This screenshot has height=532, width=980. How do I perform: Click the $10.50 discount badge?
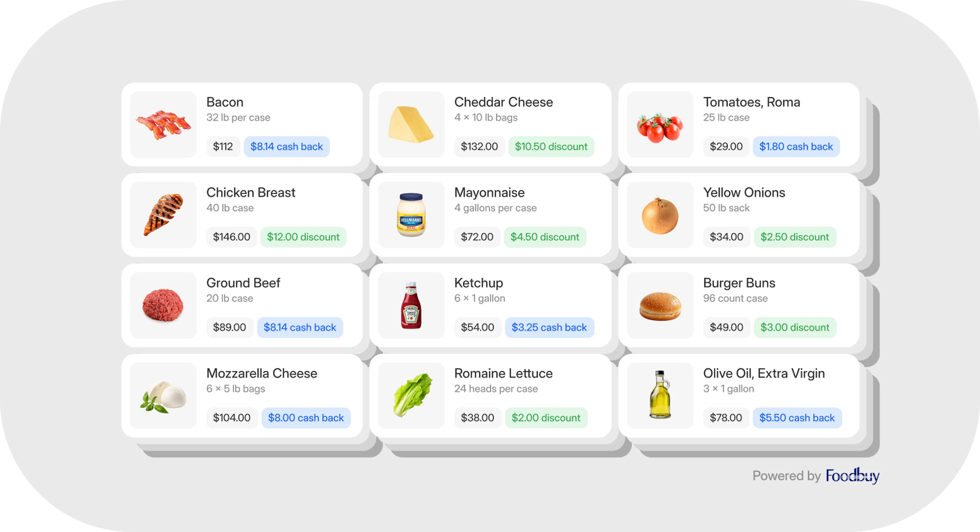pyautogui.click(x=551, y=146)
